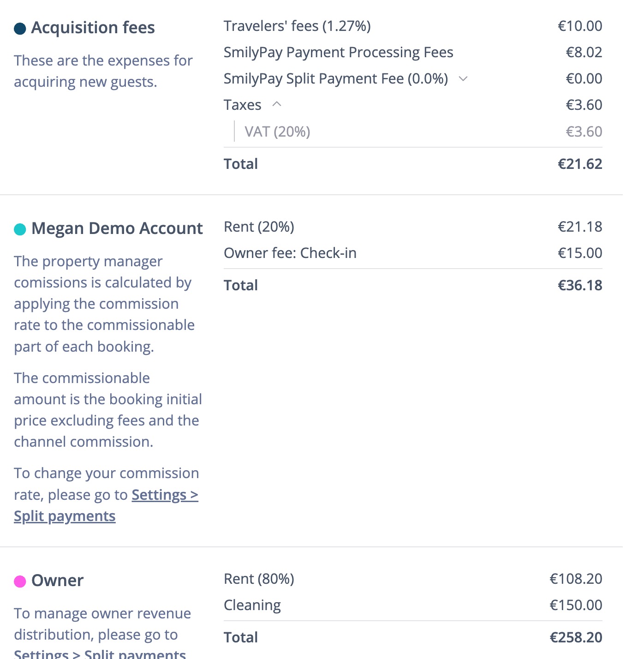Viewport: 644px width, 659px height.
Task: Click the Acquisition fees heading
Action: (93, 28)
